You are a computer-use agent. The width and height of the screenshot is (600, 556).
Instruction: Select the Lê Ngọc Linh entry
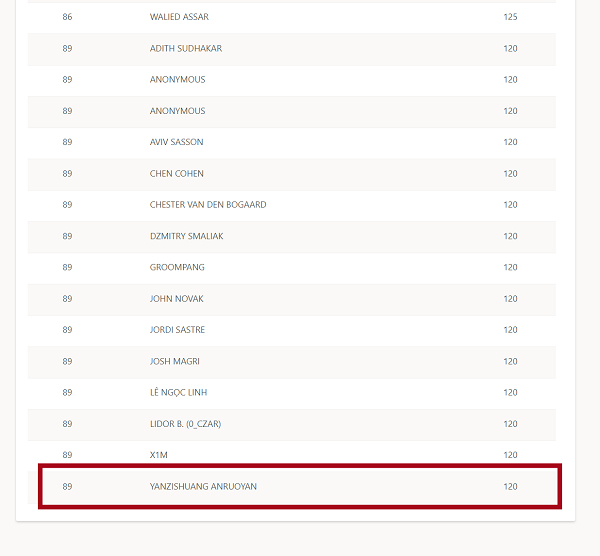tap(178, 392)
